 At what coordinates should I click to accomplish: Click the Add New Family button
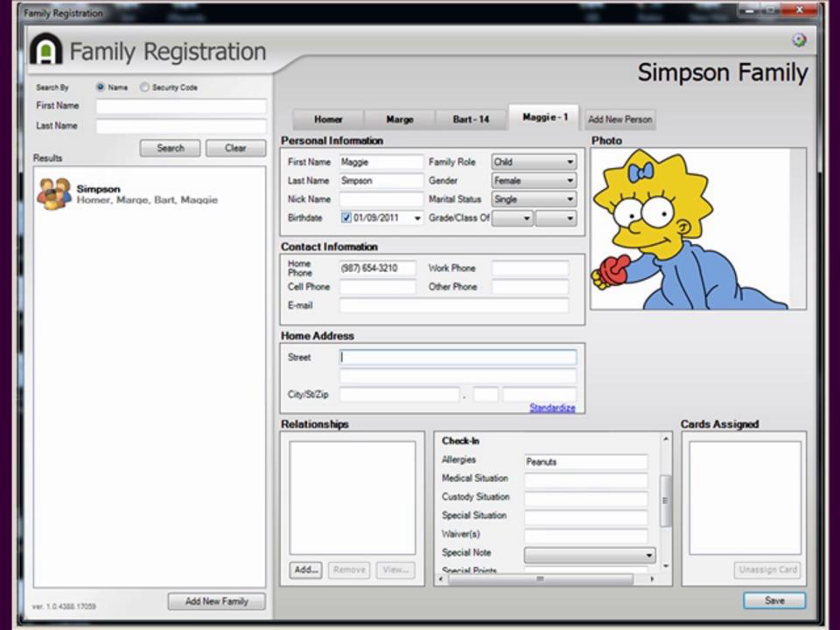click(x=216, y=601)
